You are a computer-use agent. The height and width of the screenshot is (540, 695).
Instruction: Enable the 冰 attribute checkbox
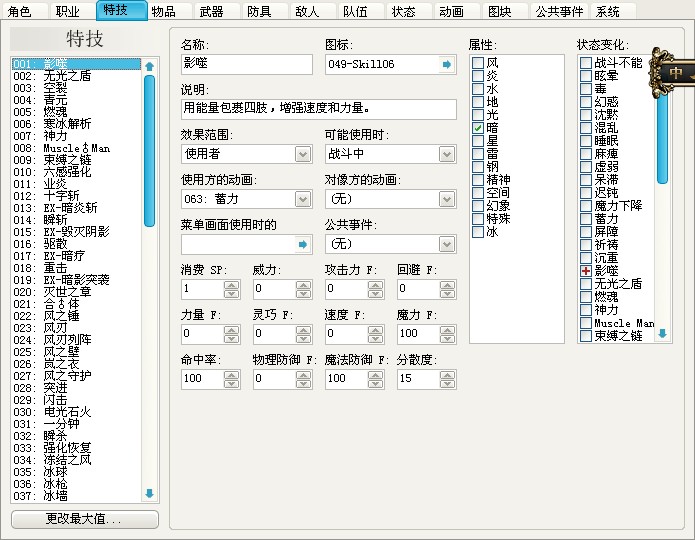[478, 232]
